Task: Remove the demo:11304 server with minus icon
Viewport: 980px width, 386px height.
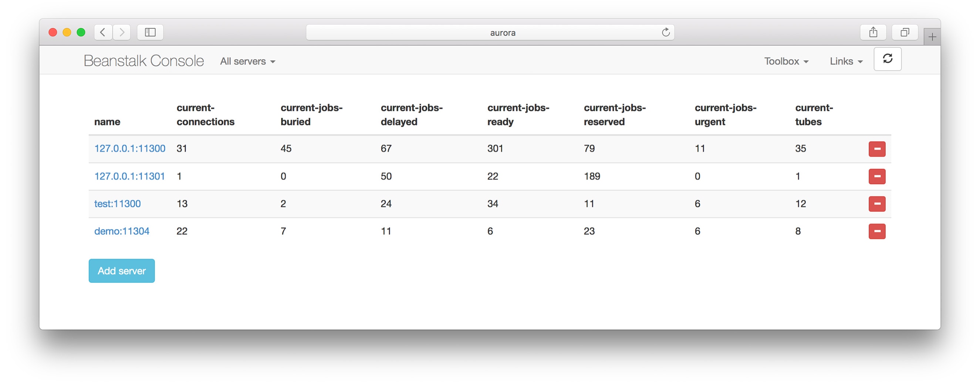Action: [877, 231]
